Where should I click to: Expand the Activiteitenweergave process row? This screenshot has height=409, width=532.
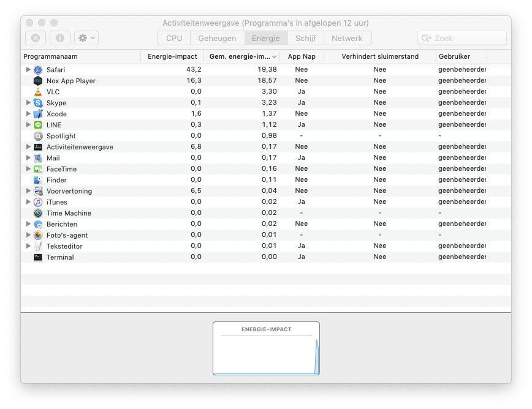pyautogui.click(x=28, y=146)
